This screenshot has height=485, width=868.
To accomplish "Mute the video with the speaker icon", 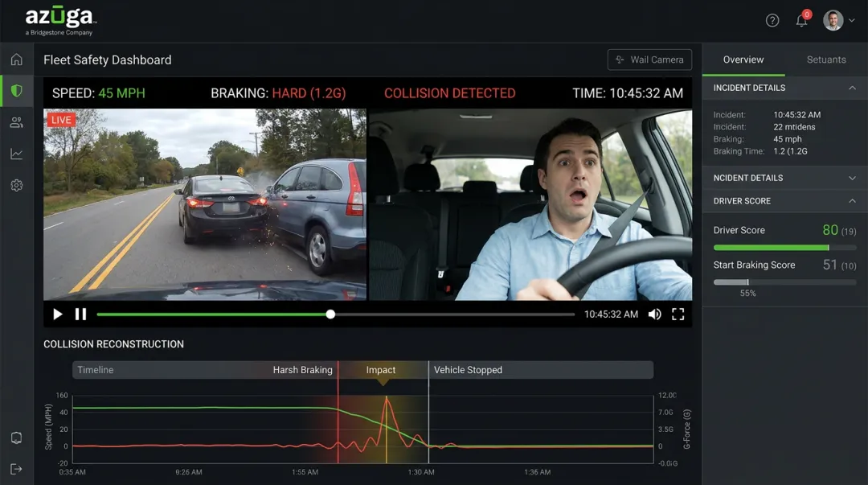I will (655, 314).
